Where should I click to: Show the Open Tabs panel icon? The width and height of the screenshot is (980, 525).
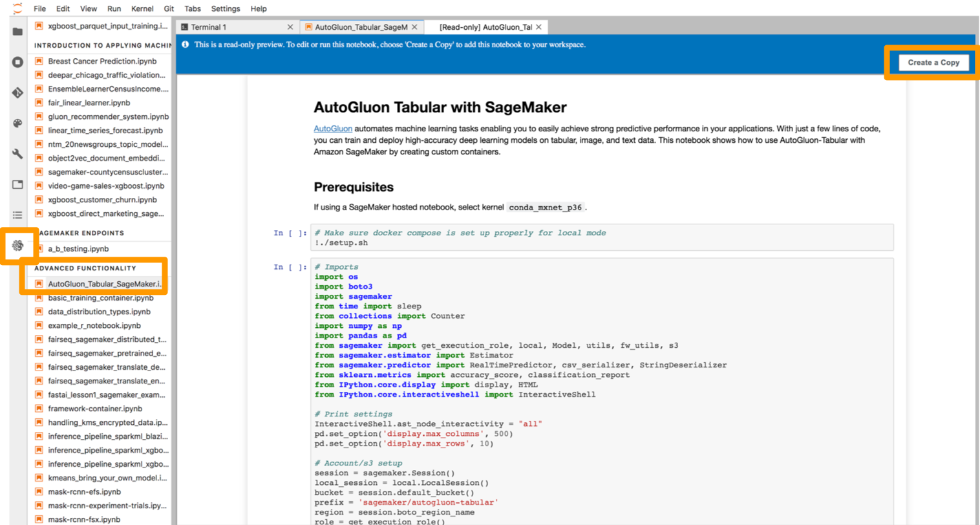point(17,184)
